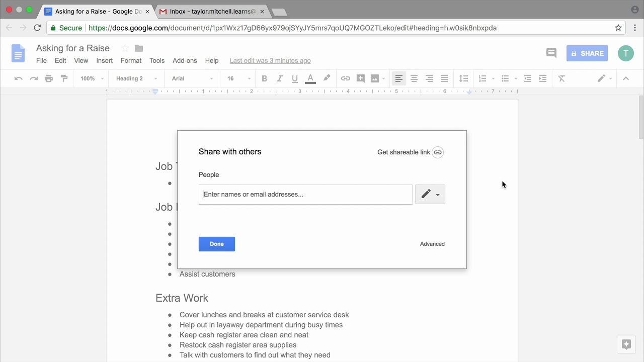Open the edit permission pencil dropdown in dialog
Image resolution: width=644 pixels, height=362 pixels.
click(430, 194)
